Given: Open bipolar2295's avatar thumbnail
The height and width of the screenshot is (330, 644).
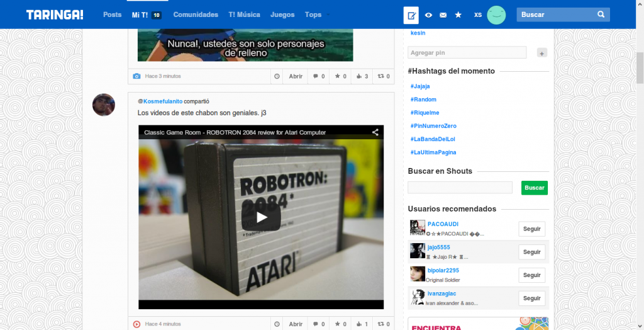Looking at the screenshot, I should [418, 273].
